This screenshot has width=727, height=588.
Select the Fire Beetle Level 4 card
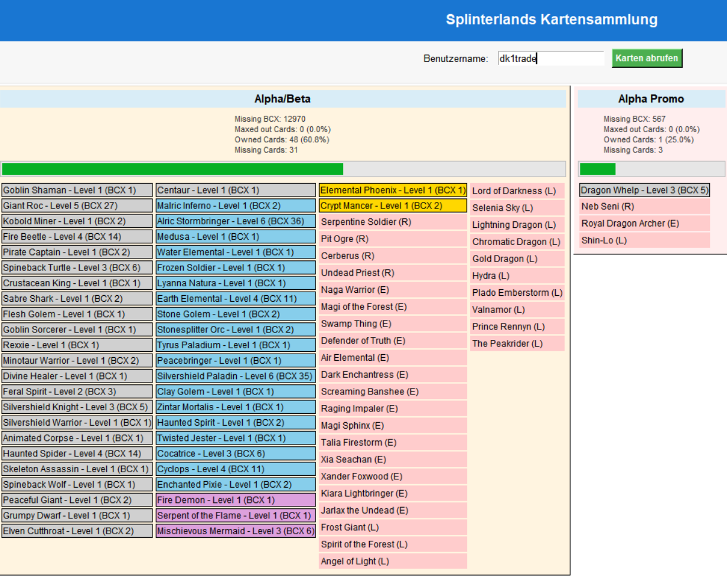pos(77,237)
